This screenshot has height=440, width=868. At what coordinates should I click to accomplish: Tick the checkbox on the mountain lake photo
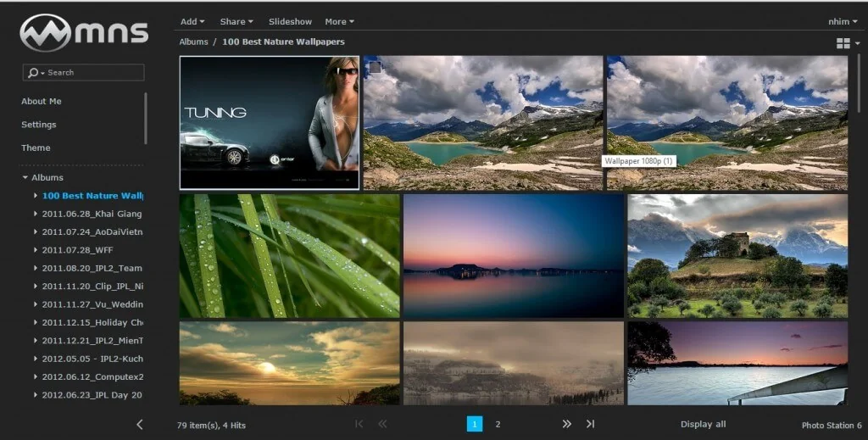click(x=375, y=68)
